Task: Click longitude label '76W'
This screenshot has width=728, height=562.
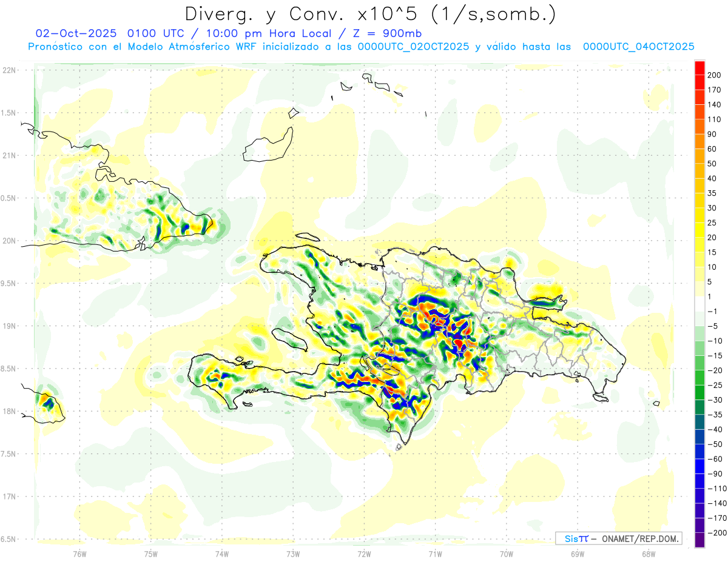Action: tap(79, 553)
